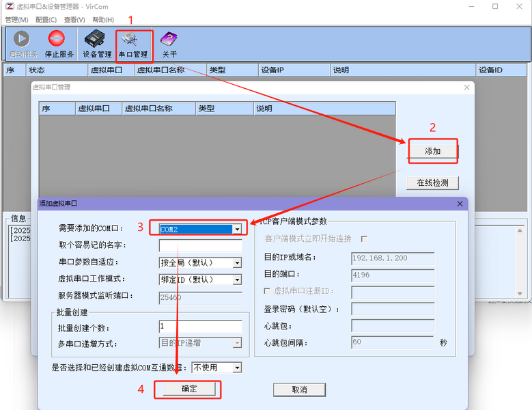Click info panel scrollbar up arrow

[x=520, y=231]
